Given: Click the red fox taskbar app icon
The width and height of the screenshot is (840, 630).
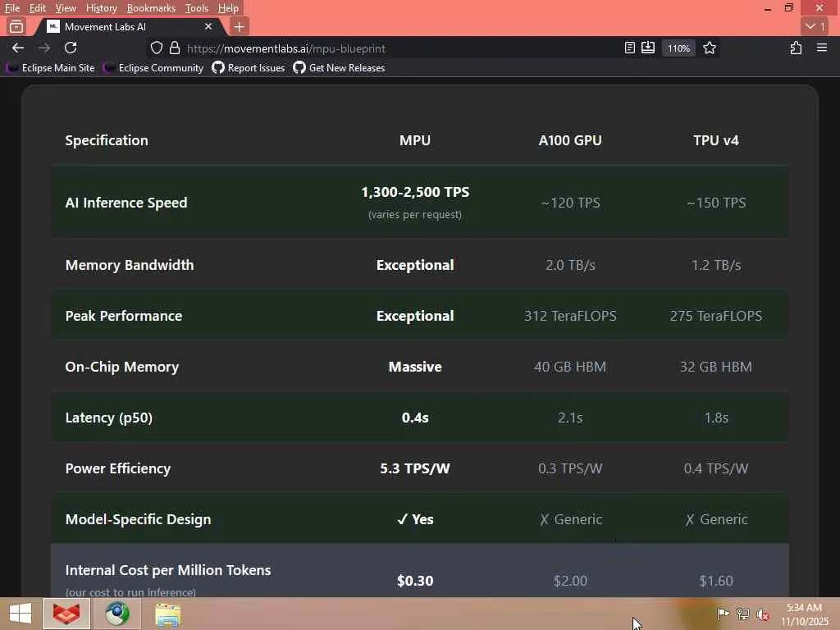Looking at the screenshot, I should (x=66, y=614).
